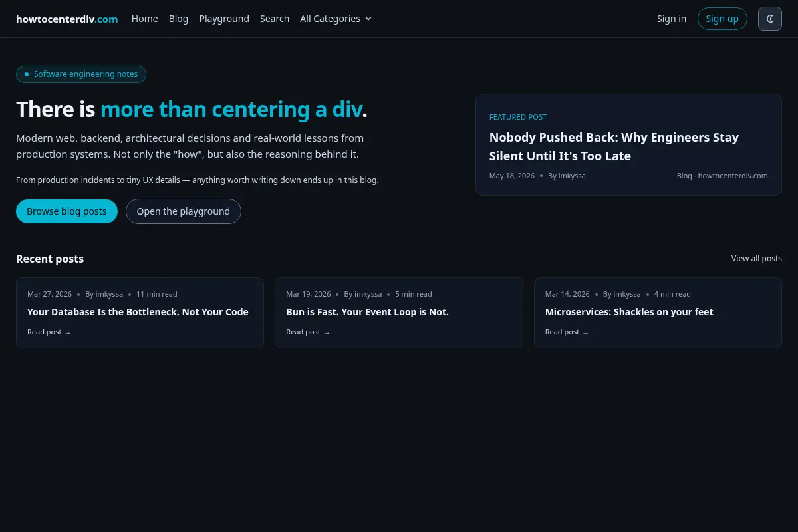The height and width of the screenshot is (532, 798).
Task: Click the Mar 19, 2026 date
Action: 308,294
